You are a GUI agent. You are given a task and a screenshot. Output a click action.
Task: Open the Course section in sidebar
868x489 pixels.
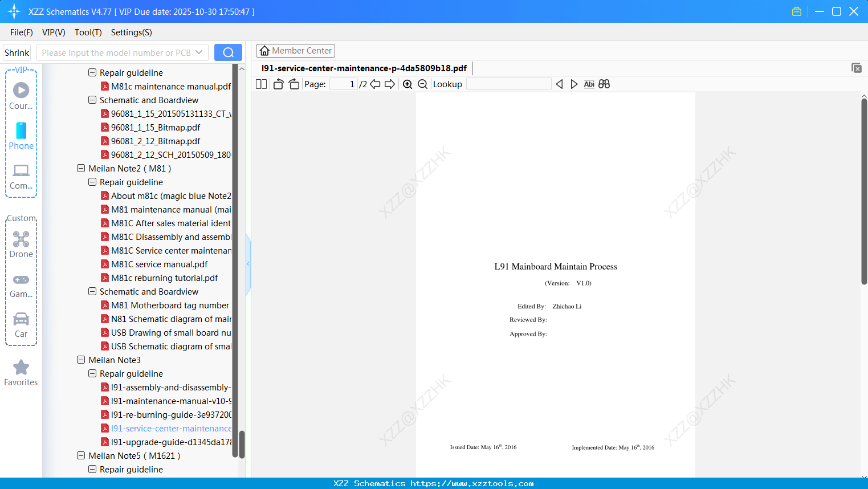click(21, 96)
